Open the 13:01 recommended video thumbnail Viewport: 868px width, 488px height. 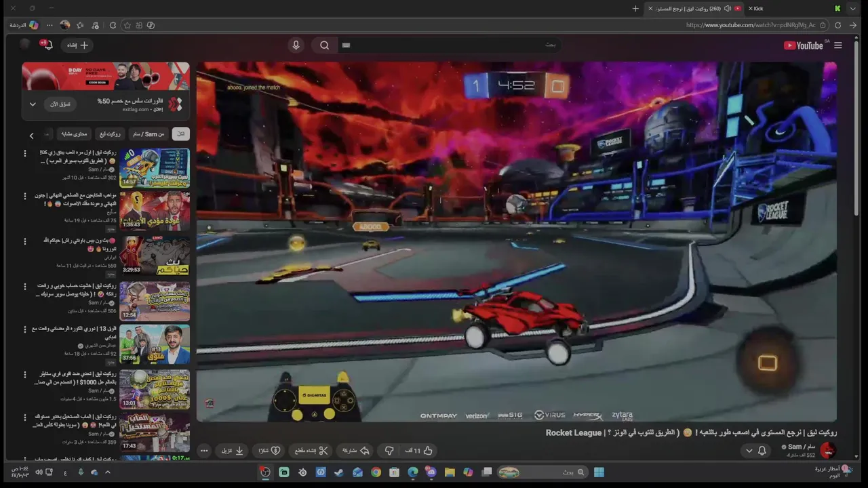point(155,389)
